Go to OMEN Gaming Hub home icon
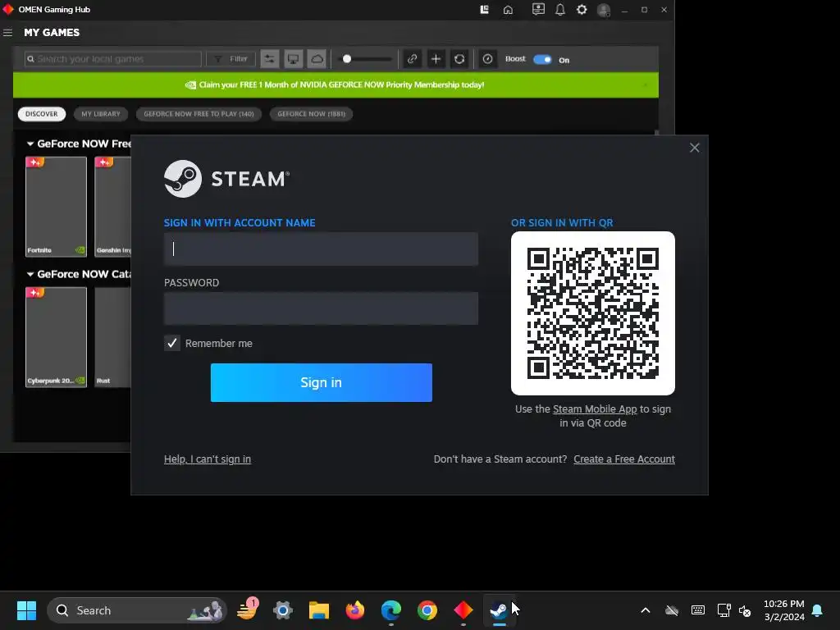 pos(508,10)
